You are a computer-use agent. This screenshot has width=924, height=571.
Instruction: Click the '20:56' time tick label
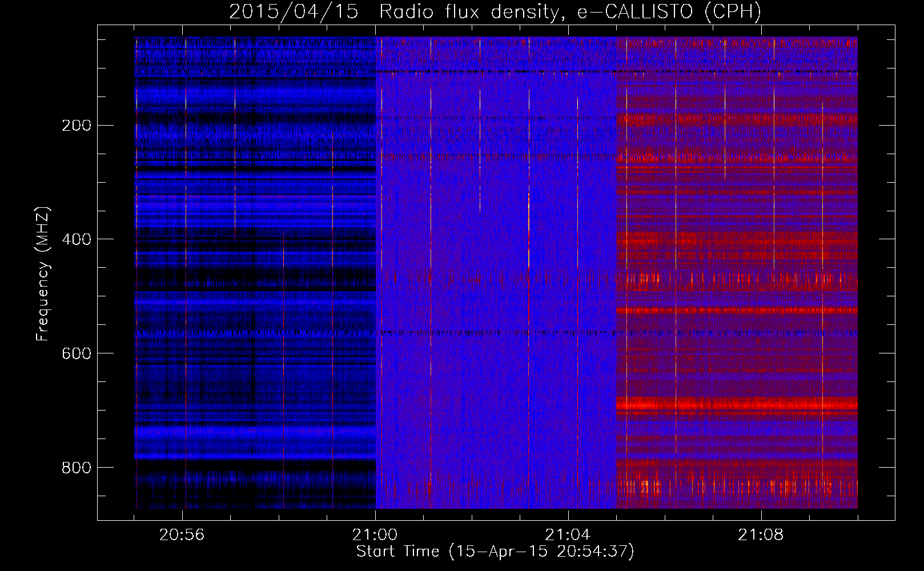(x=182, y=535)
